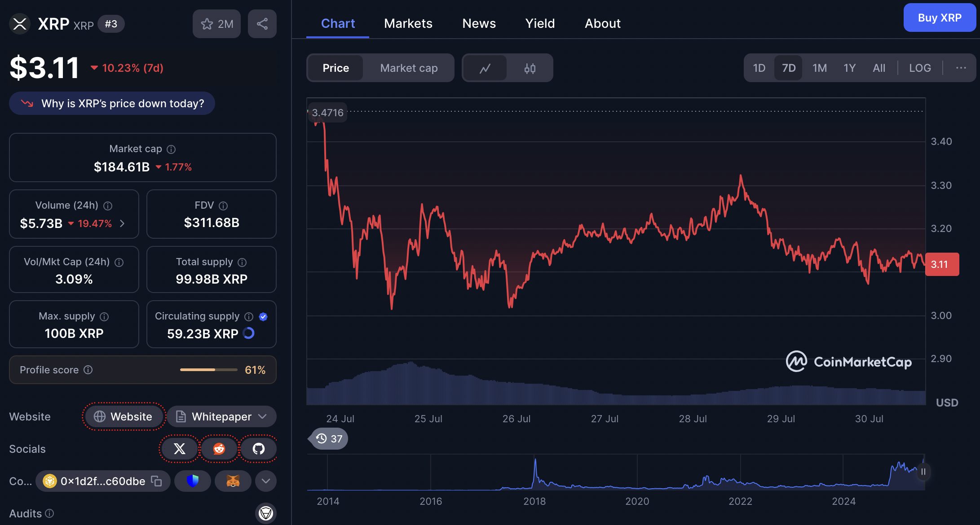The image size is (980, 525).
Task: Open the 37 history events badge
Action: (329, 438)
